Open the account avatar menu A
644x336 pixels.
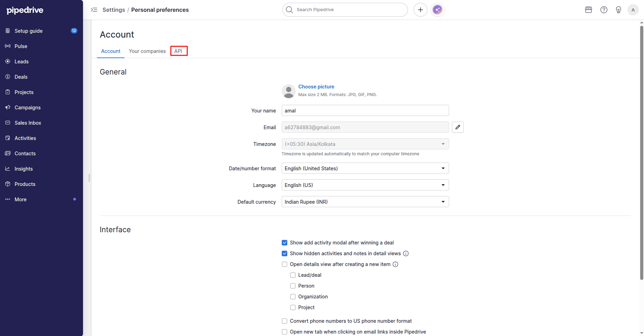[x=633, y=10]
